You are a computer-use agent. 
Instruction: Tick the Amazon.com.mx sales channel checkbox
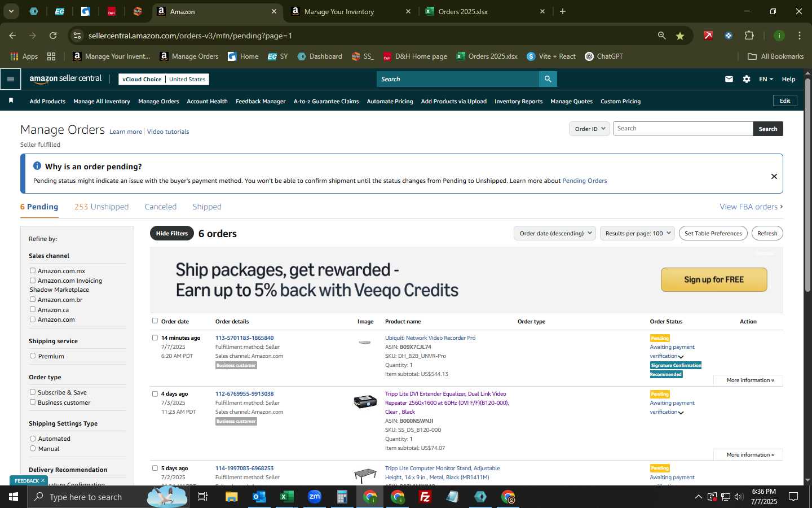point(33,270)
